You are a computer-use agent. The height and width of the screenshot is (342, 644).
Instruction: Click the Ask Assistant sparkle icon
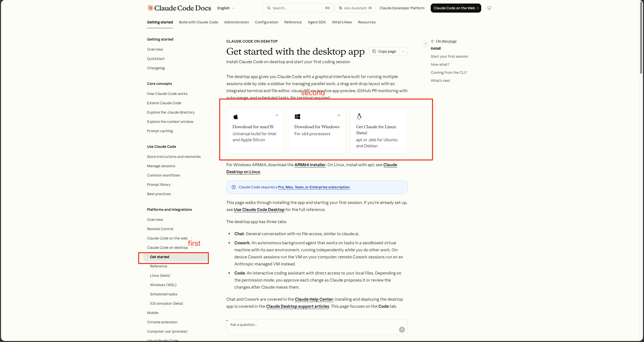(340, 8)
